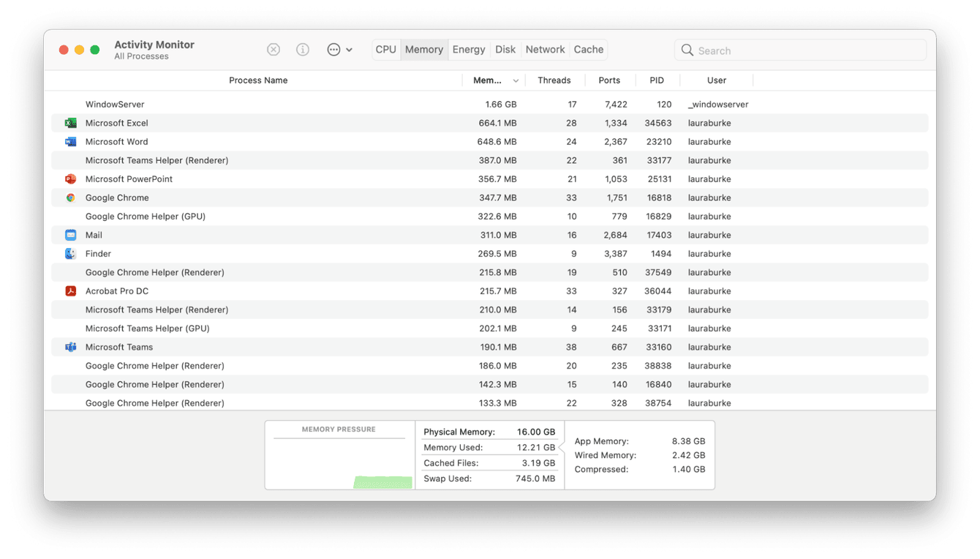Viewport: 980px width, 559px height.
Task: Collapse sorting by clicking Memory column header arrow
Action: 516,80
